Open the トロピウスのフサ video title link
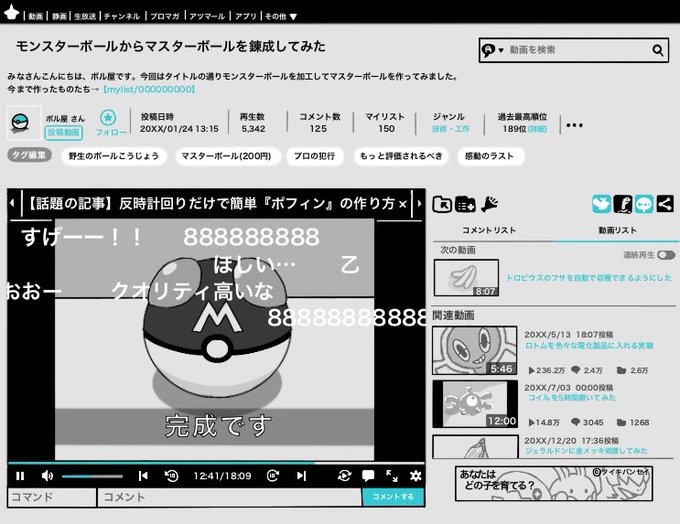The width and height of the screenshot is (680, 524). [589, 278]
